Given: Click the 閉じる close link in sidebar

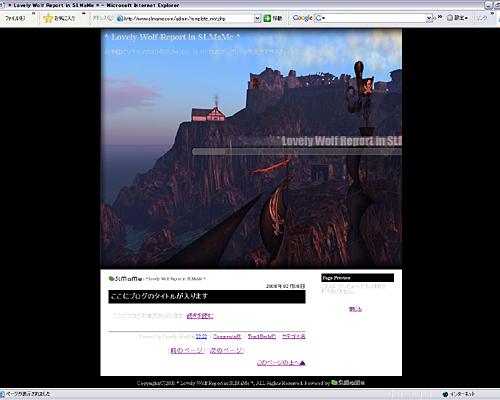Looking at the screenshot, I should [355, 309].
